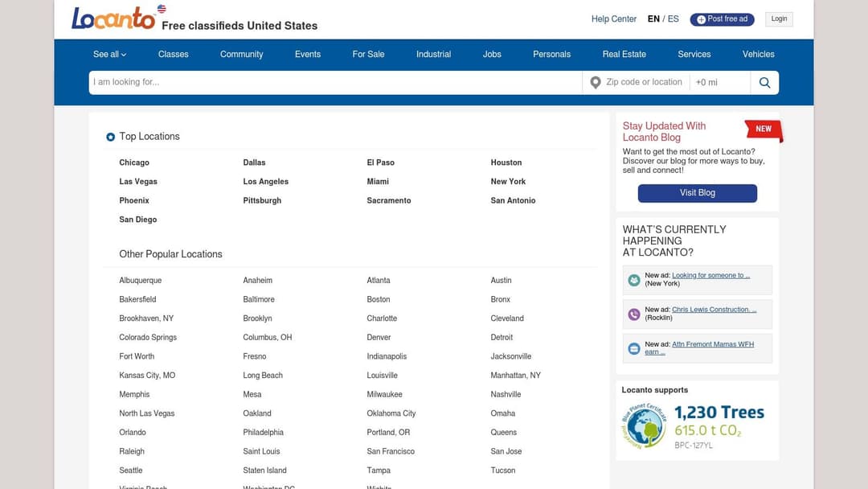Click the Blue Planet Certificate globe badge
This screenshot has height=489, width=868.
[x=644, y=426]
